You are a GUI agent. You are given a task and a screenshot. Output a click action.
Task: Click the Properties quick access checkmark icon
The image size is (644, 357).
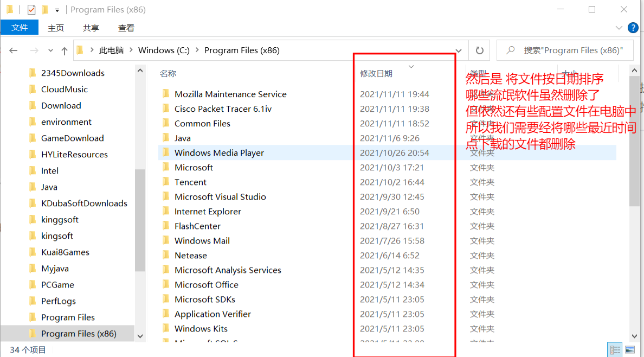(31, 9)
